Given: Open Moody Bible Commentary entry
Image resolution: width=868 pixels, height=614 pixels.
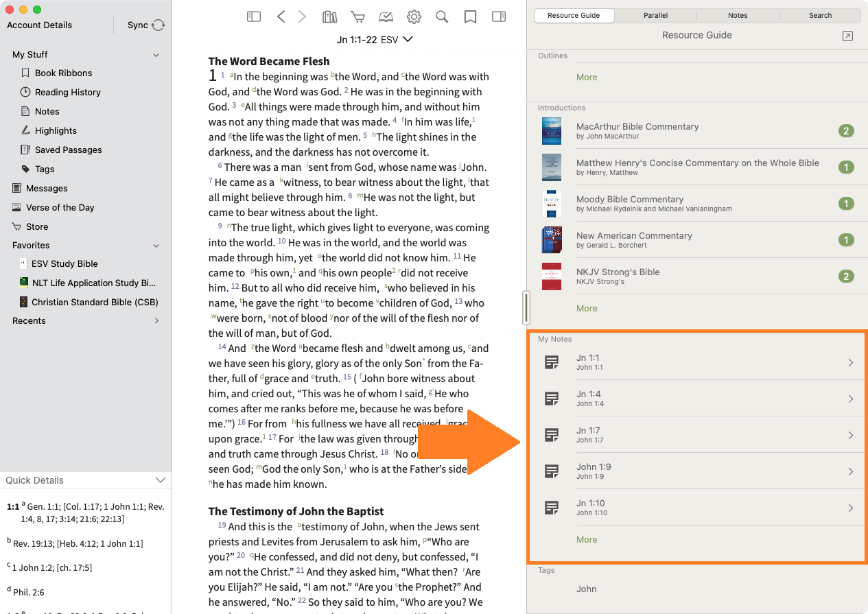Looking at the screenshot, I should 697,204.
